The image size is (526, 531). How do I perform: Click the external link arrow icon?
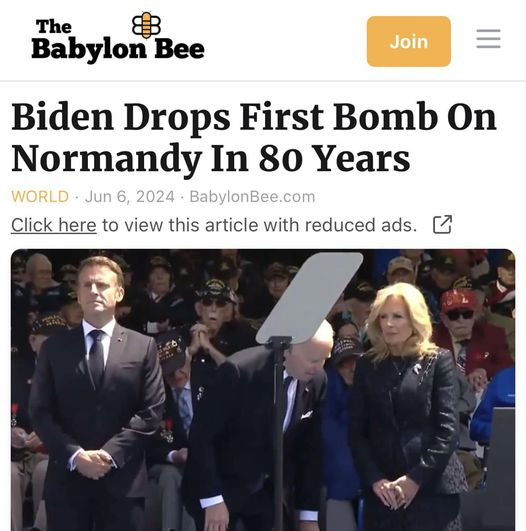click(x=442, y=225)
